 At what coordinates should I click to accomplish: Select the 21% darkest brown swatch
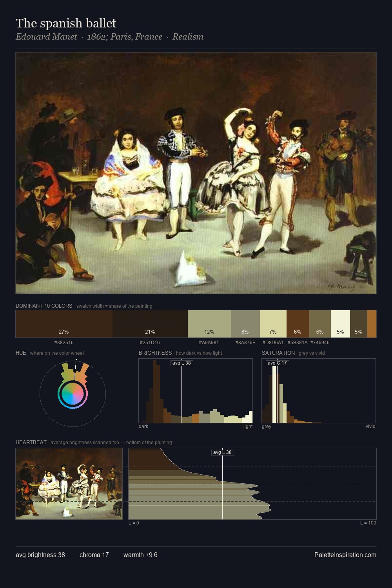click(150, 324)
